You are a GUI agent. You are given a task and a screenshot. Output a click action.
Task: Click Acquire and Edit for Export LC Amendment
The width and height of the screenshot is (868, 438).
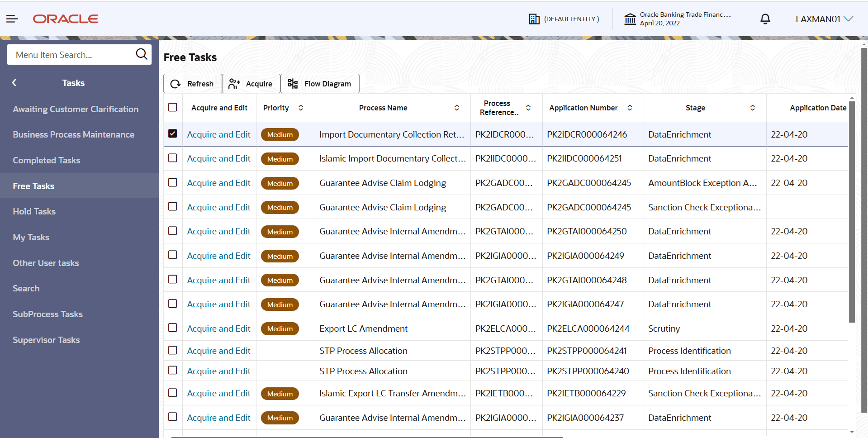(218, 328)
